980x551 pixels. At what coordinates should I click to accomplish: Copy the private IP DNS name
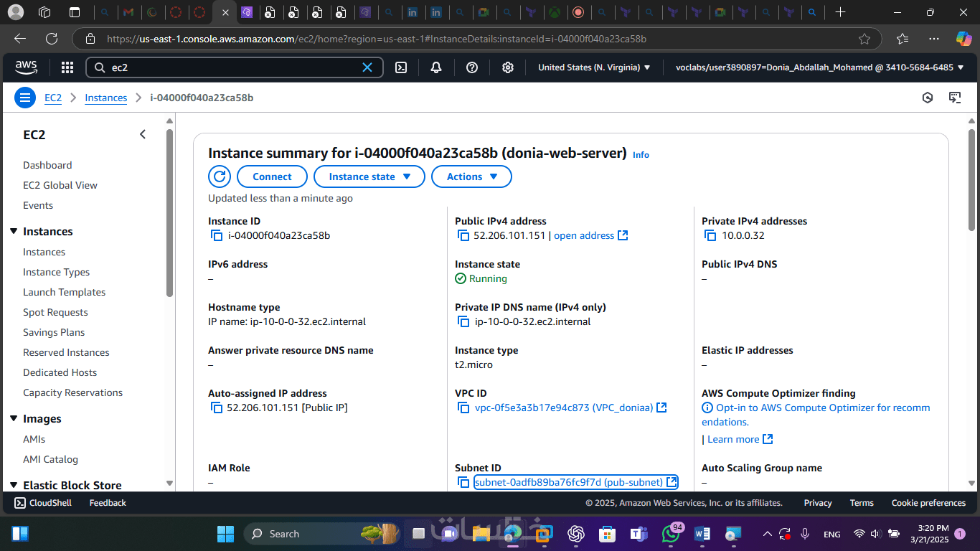pyautogui.click(x=463, y=321)
